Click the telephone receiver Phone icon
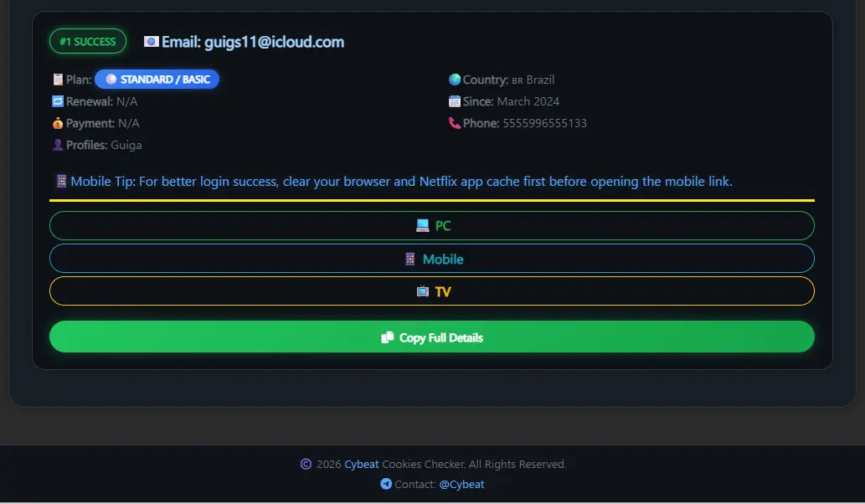Viewport: 865px width, 504px height. point(455,123)
